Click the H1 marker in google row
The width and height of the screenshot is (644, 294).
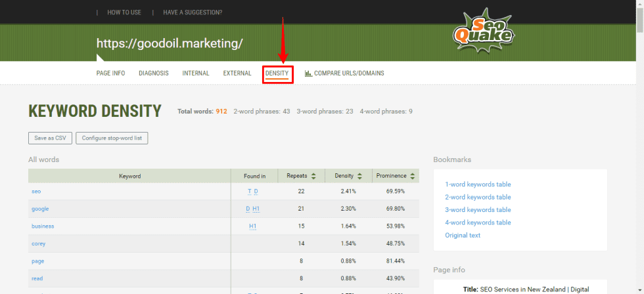click(x=256, y=209)
